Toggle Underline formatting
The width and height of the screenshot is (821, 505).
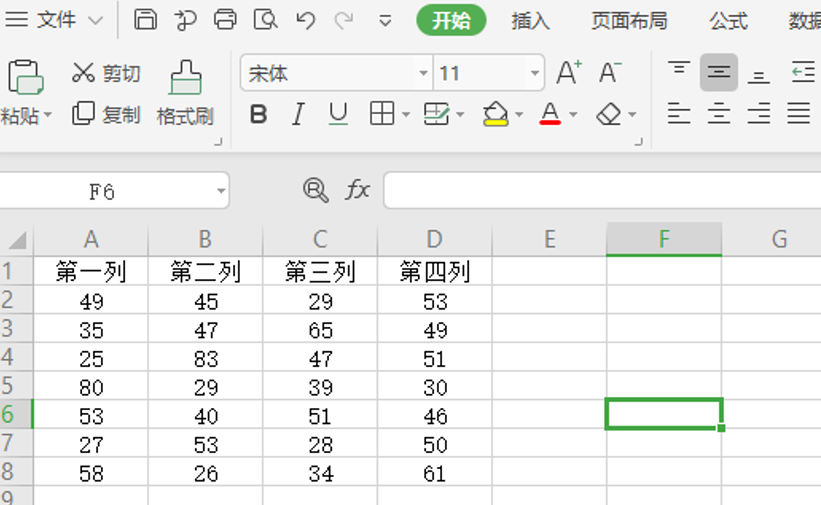338,114
